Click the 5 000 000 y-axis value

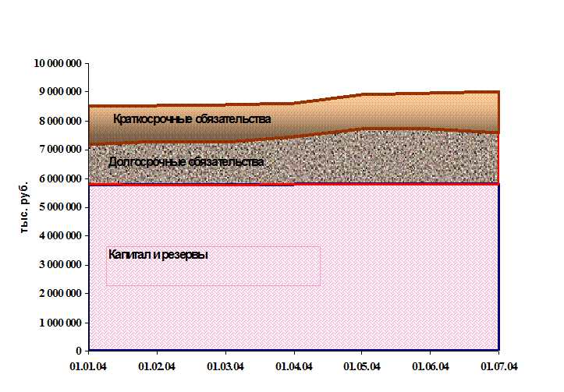coord(60,207)
